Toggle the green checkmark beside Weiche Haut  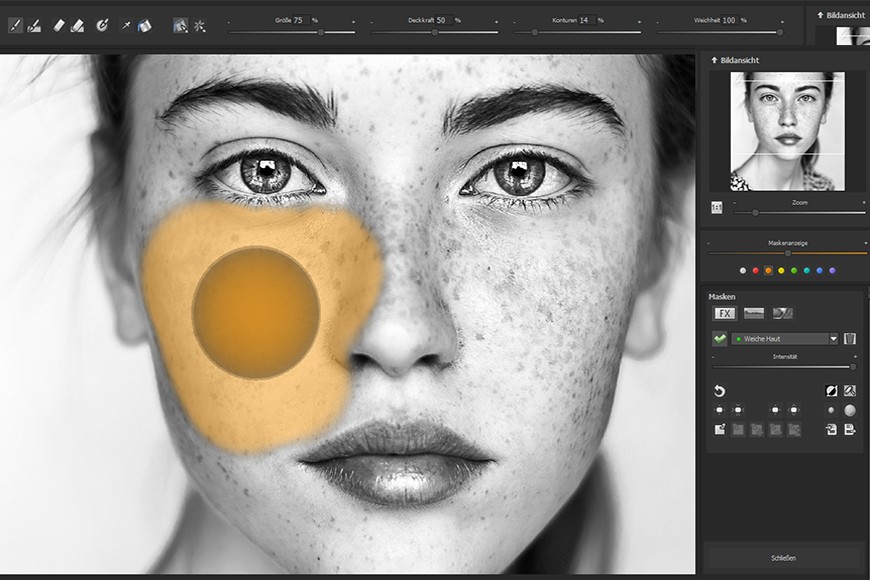pyautogui.click(x=720, y=339)
